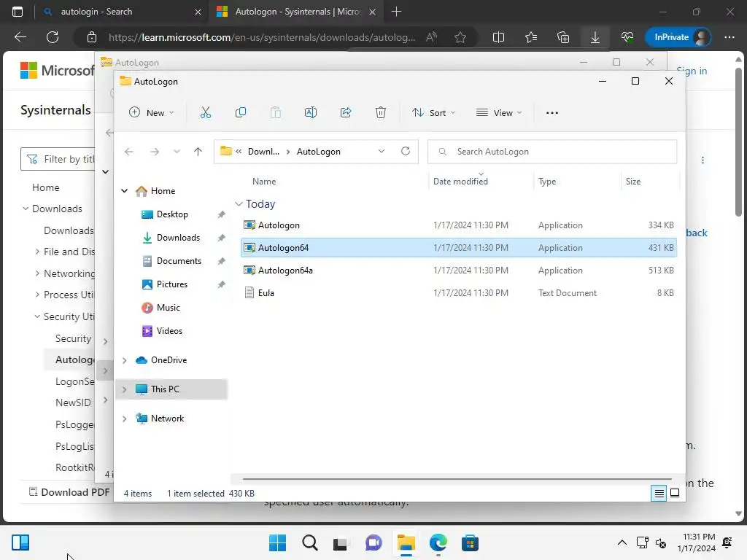Show hidden system tray icons

pos(622,542)
